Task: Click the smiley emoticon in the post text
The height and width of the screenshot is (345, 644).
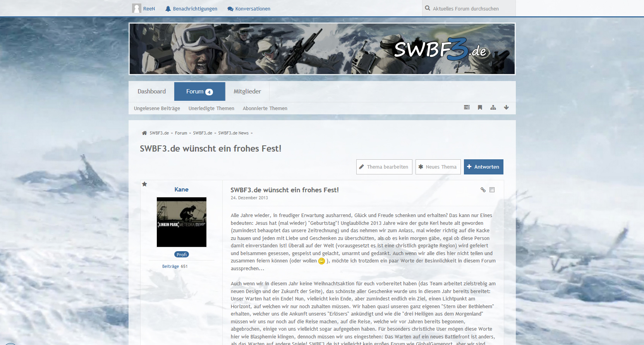Action: coord(321,261)
